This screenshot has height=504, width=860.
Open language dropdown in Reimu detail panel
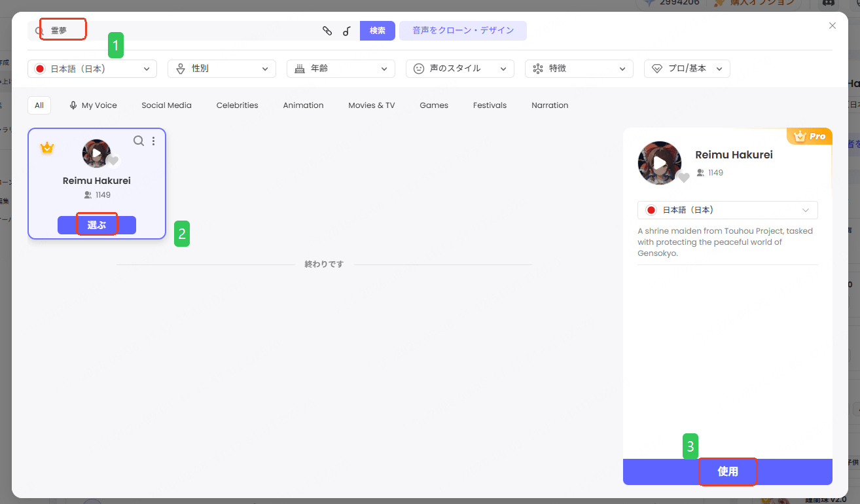pyautogui.click(x=728, y=210)
